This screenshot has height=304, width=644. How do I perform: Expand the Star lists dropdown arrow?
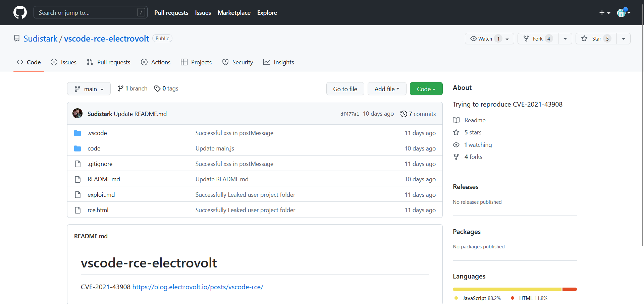(x=624, y=39)
